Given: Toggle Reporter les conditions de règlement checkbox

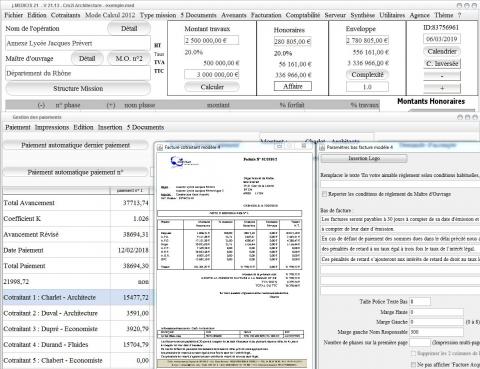Looking at the screenshot, I should click(324, 194).
